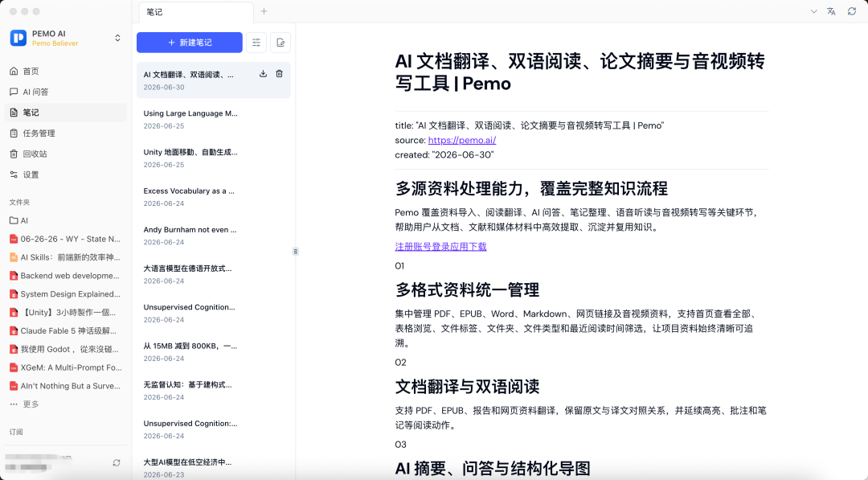The width and height of the screenshot is (868, 480).
Task: Select 笔记 in the sidebar
Action: coord(66,113)
